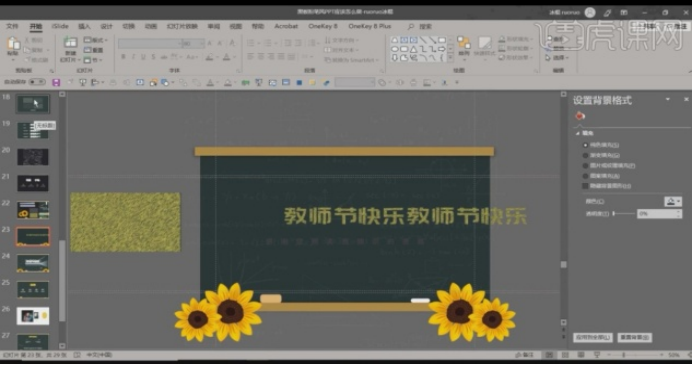
Task: Click the Paste icon in the ribbon
Action: click(x=13, y=44)
